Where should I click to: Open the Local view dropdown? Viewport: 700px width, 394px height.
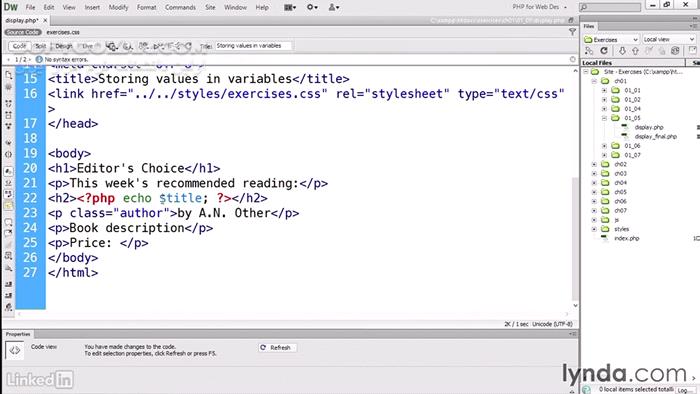pyautogui.click(x=668, y=40)
